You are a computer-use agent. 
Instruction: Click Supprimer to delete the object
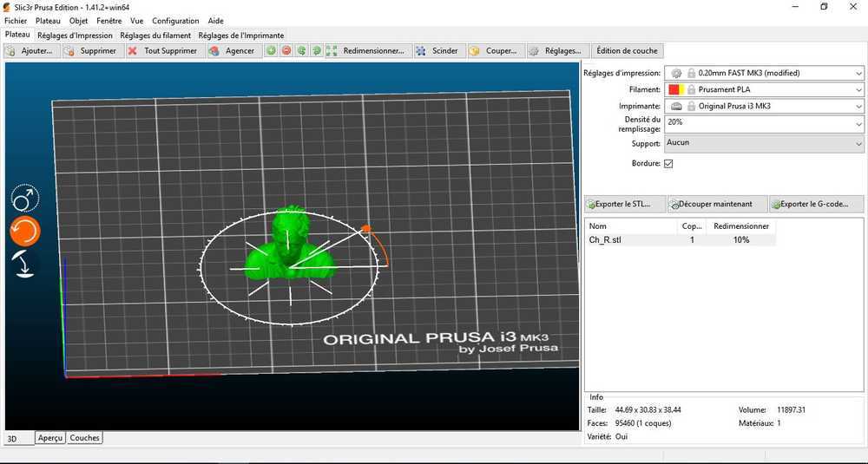point(91,51)
